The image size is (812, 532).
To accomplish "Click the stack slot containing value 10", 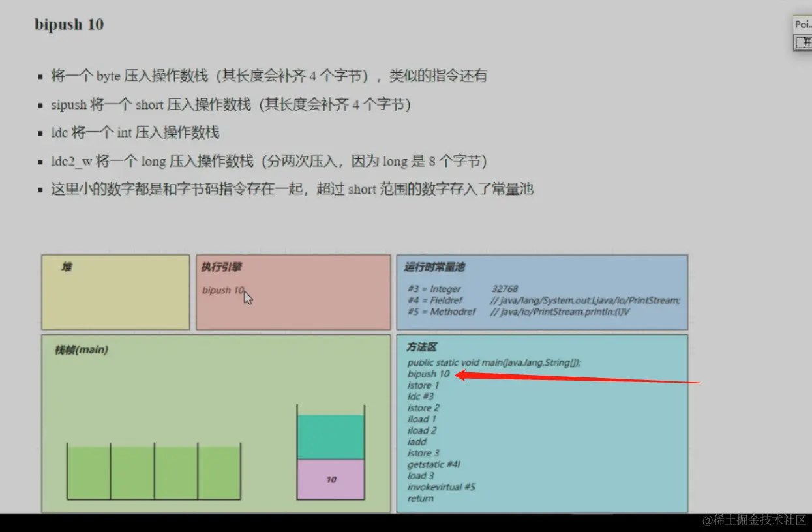I will [330, 479].
